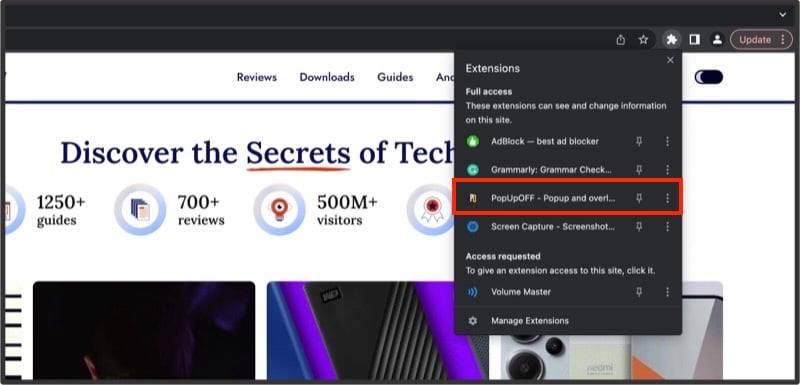
Task: Open the Reviews nav link
Action: [257, 77]
